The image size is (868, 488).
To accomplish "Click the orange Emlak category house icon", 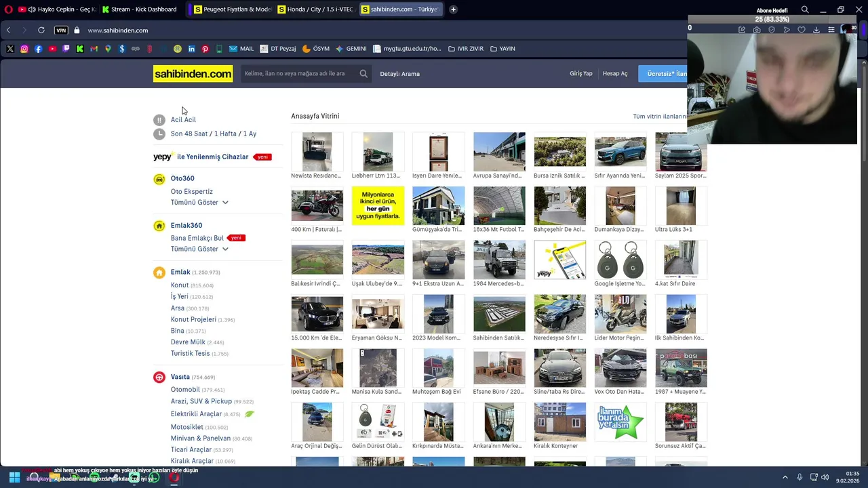I will pyautogui.click(x=159, y=272).
